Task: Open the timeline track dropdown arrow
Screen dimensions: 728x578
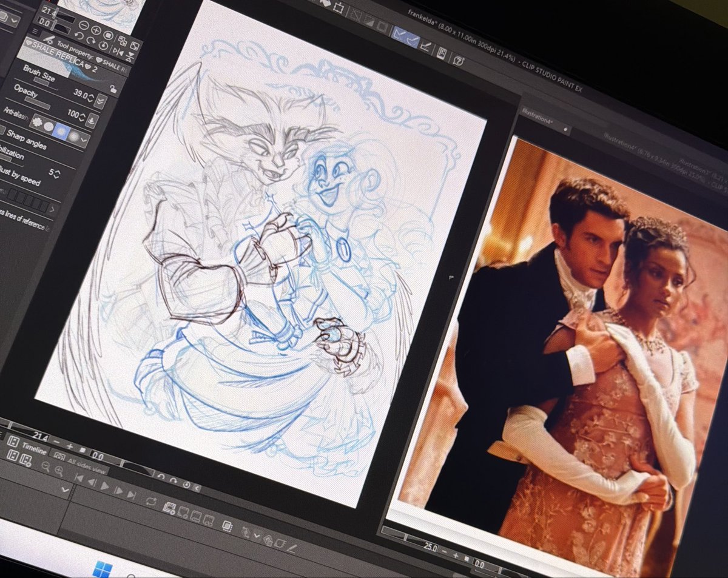Action: pos(65,489)
